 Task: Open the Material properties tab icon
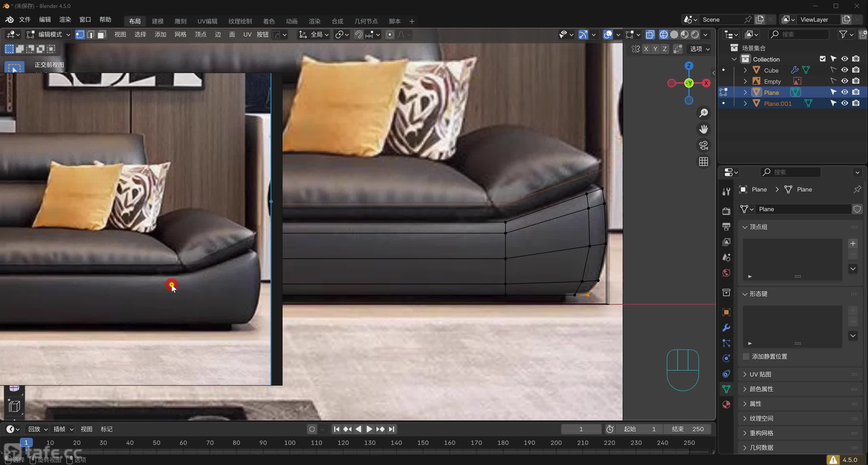coord(726,404)
